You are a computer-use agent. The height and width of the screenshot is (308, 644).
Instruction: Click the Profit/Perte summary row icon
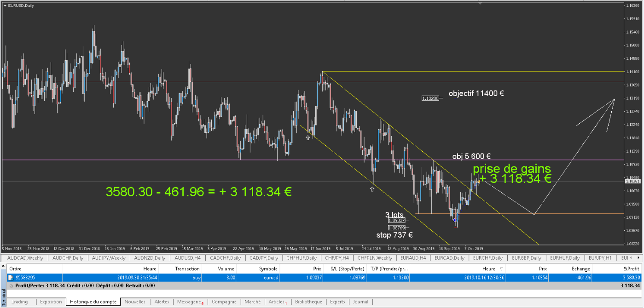coord(11,285)
